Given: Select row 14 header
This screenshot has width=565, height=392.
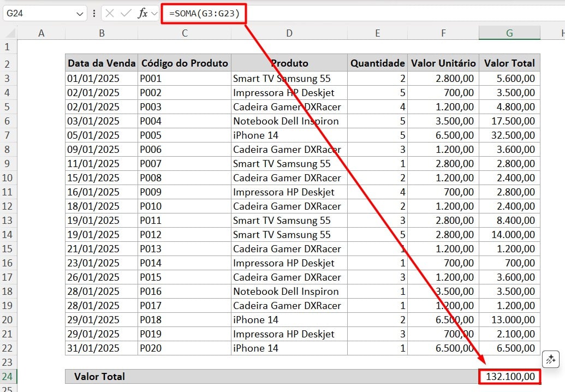Looking at the screenshot, I should [x=7, y=235].
